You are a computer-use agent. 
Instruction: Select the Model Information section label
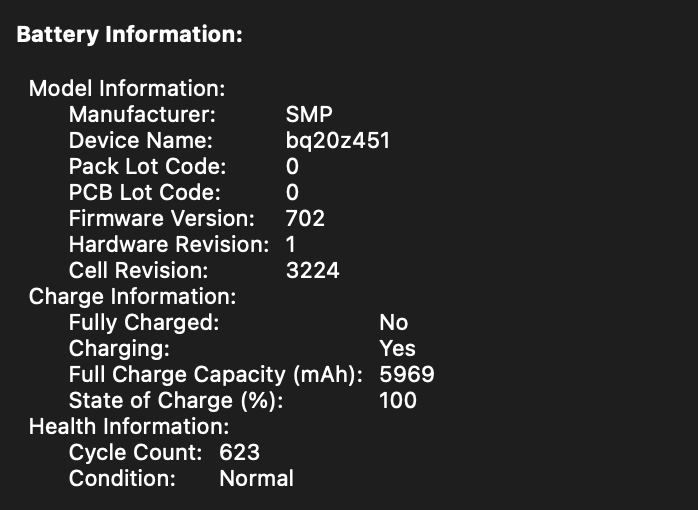pyautogui.click(x=126, y=88)
